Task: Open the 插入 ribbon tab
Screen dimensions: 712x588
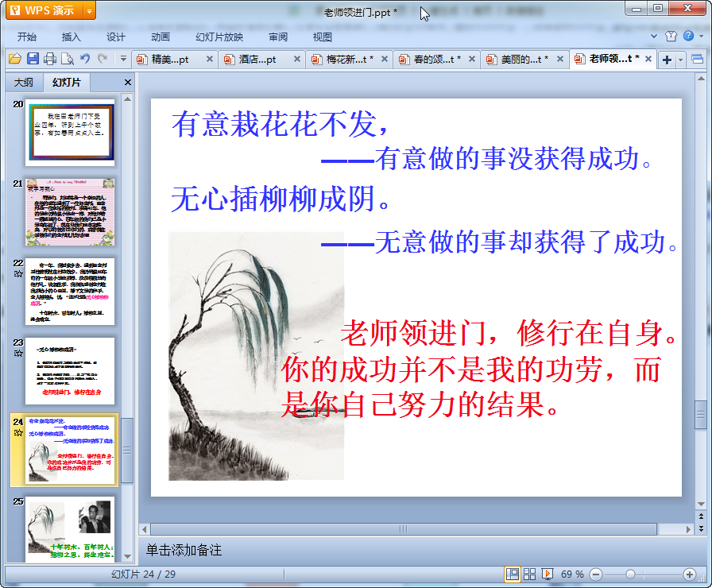Action: click(71, 37)
